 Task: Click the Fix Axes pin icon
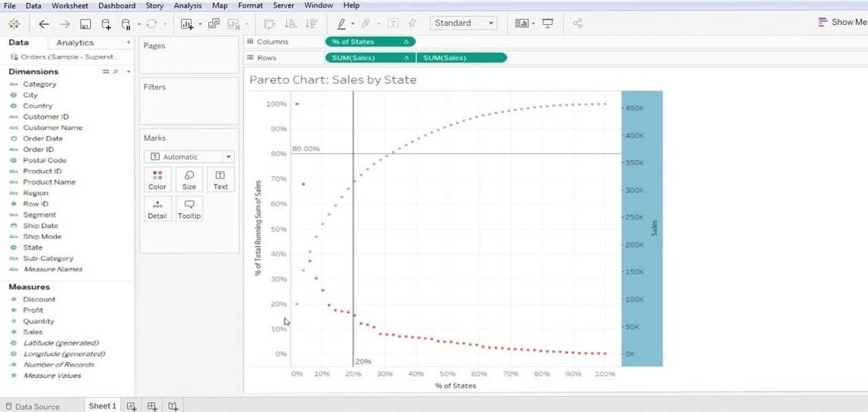pos(412,23)
